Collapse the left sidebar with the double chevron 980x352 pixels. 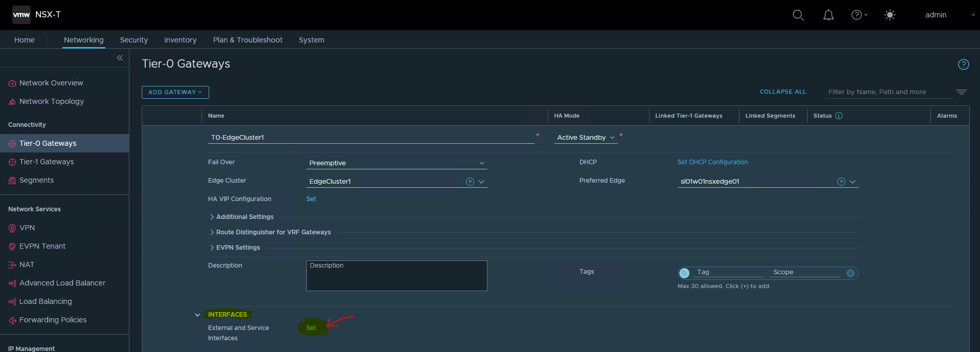tap(120, 58)
